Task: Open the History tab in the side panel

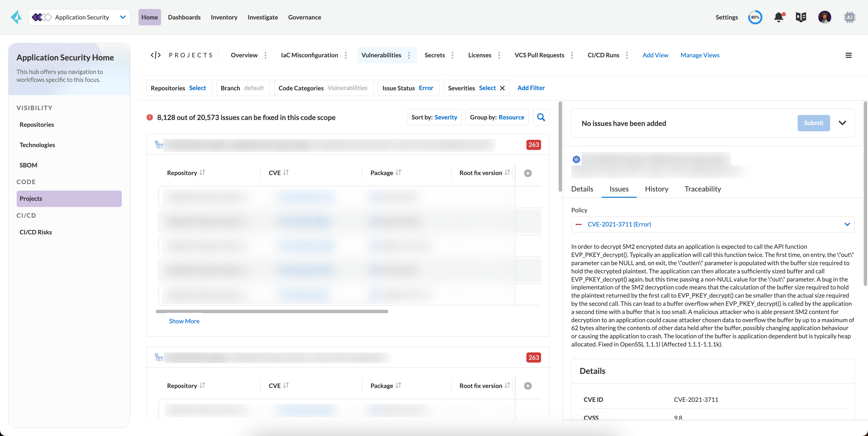Action: 657,189
